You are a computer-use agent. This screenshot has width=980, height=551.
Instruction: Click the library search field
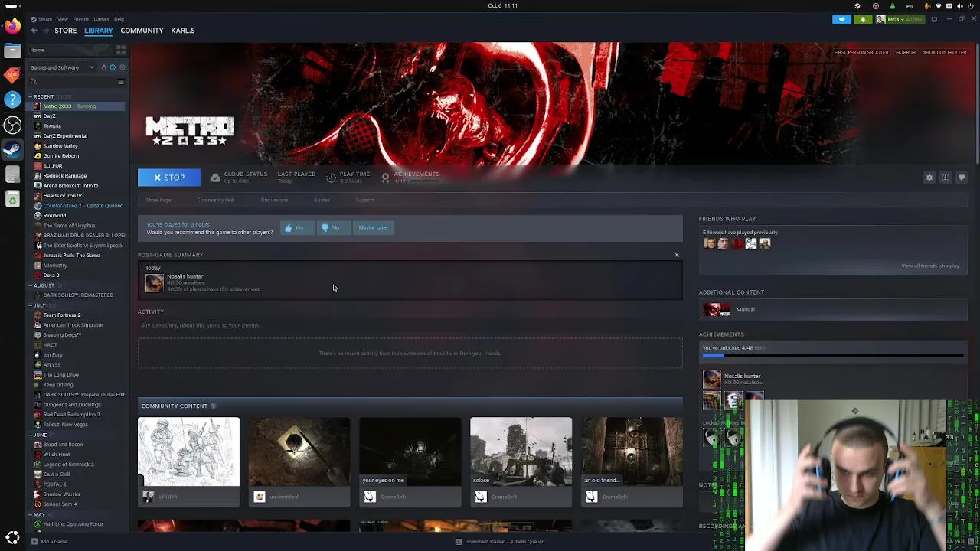[71, 81]
